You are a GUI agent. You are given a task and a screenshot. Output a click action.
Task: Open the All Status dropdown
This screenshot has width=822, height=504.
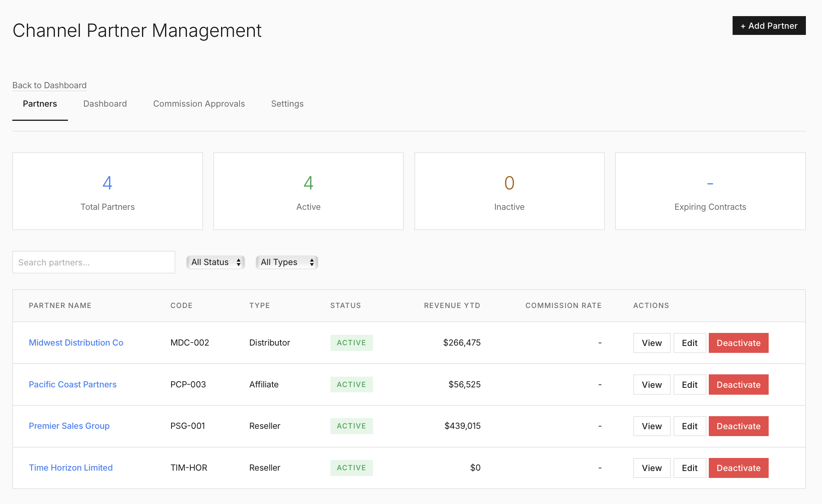tap(215, 262)
